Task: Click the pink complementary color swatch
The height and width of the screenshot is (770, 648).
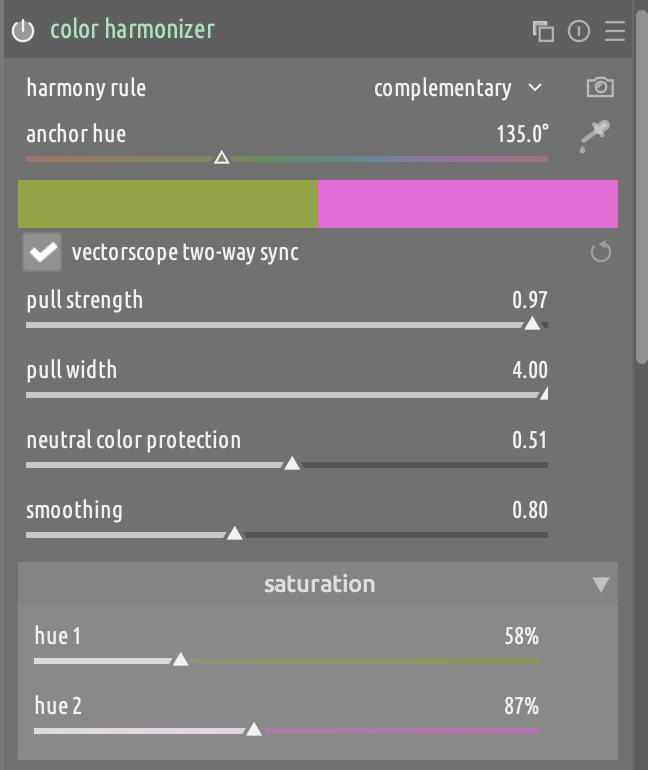Action: tap(467, 204)
